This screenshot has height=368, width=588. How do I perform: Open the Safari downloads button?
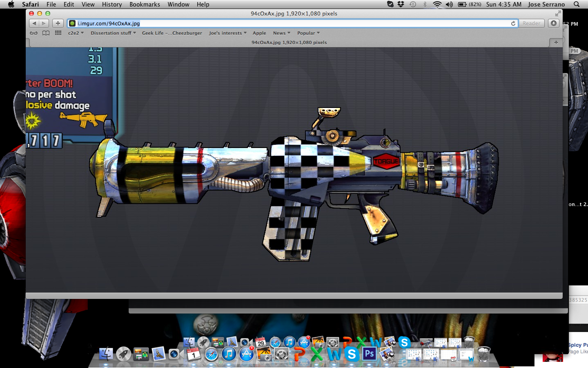pyautogui.click(x=554, y=23)
